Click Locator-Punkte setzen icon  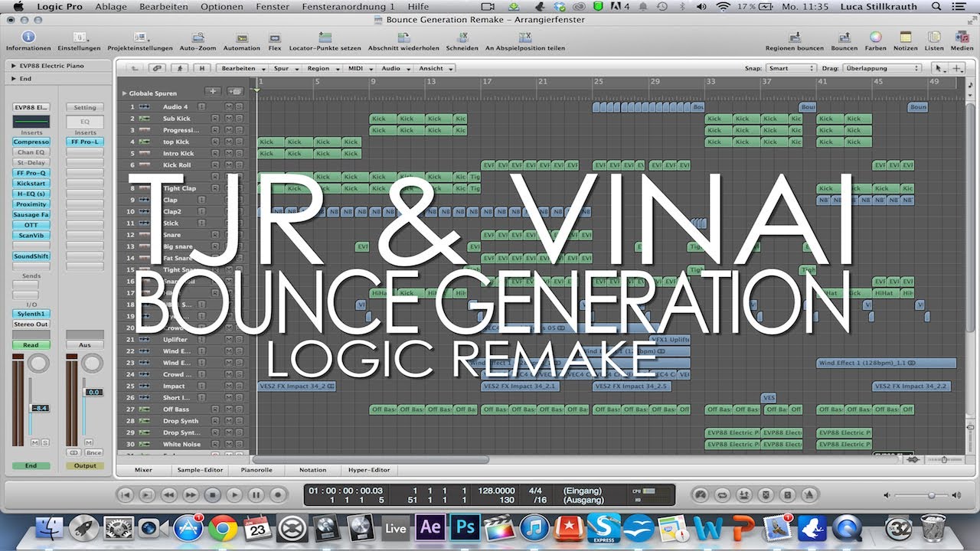tap(325, 37)
